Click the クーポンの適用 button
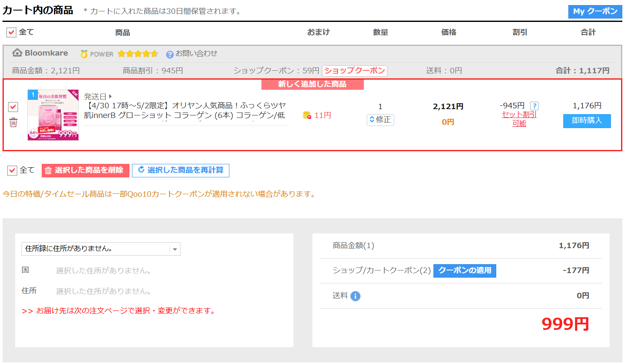This screenshot has width=624, height=364. [465, 270]
